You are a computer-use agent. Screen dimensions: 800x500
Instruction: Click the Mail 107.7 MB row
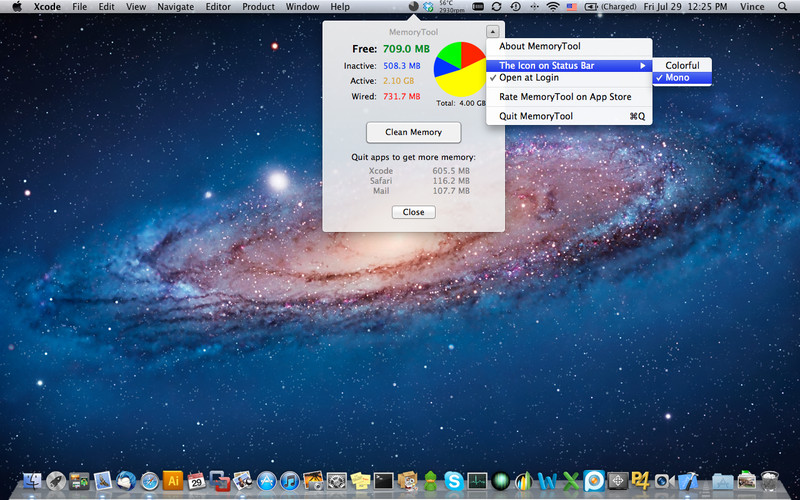pos(419,191)
